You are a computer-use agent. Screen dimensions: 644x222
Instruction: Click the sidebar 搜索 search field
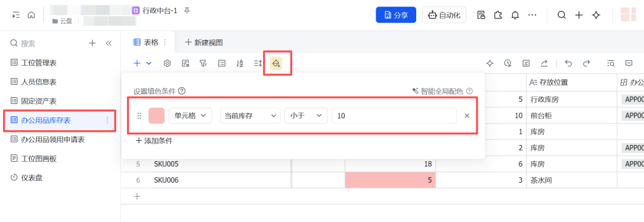[45, 43]
